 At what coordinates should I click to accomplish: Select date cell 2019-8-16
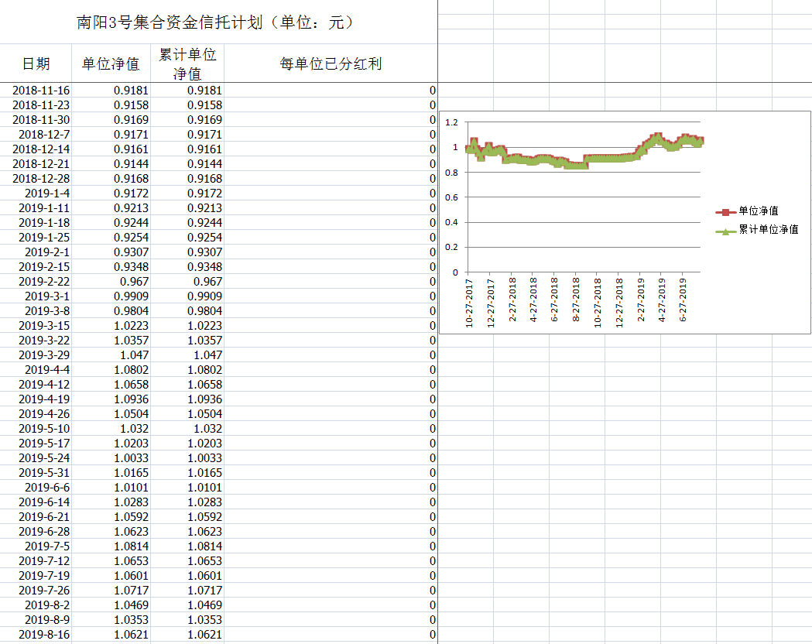[x=36, y=634]
